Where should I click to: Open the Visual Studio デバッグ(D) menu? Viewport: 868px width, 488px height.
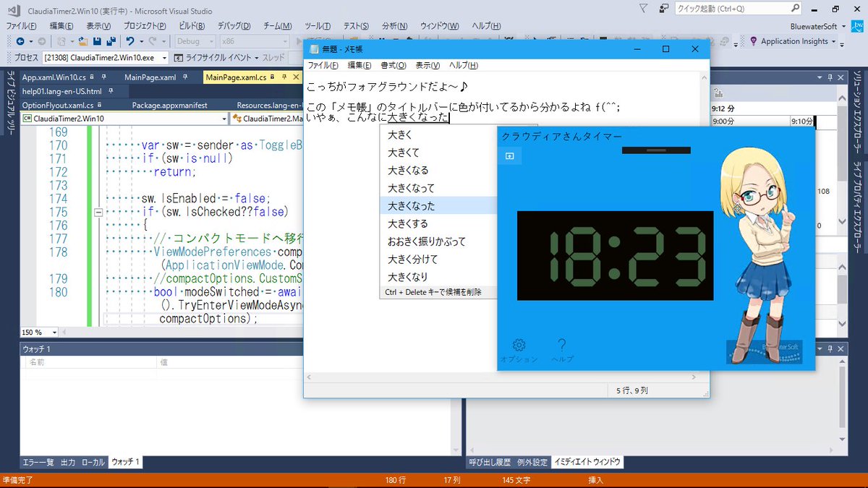tap(234, 25)
